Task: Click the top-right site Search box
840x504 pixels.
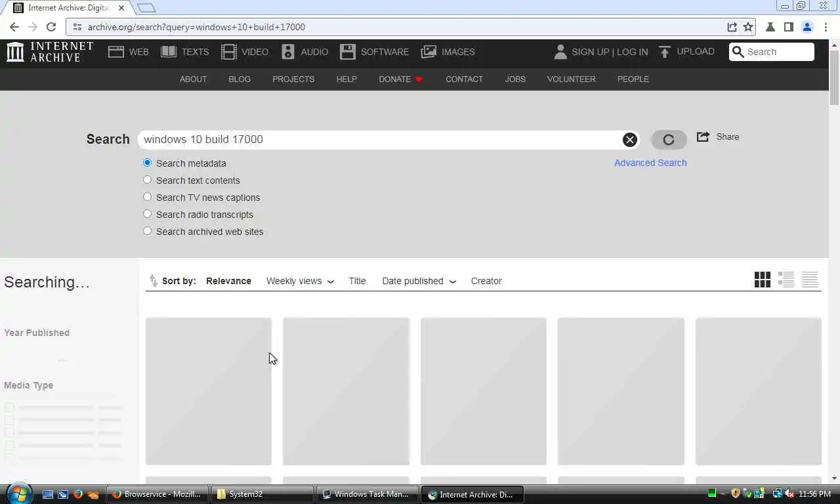Action: pyautogui.click(x=772, y=52)
